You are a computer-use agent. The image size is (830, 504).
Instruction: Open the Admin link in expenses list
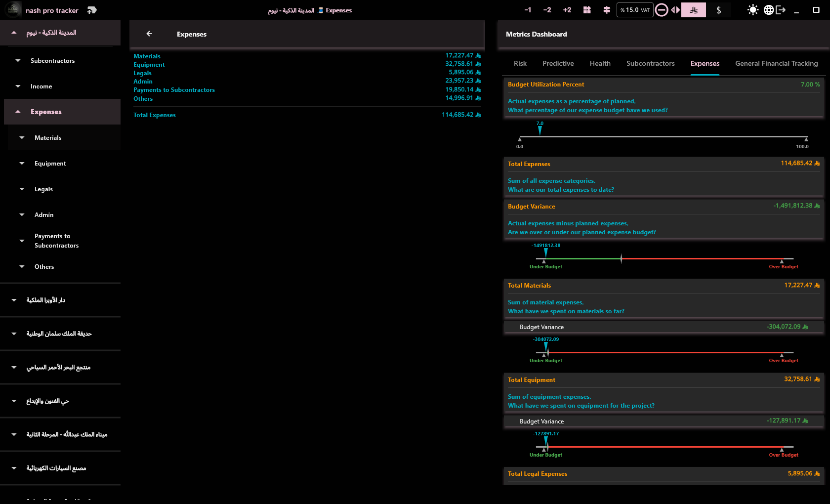click(x=143, y=82)
